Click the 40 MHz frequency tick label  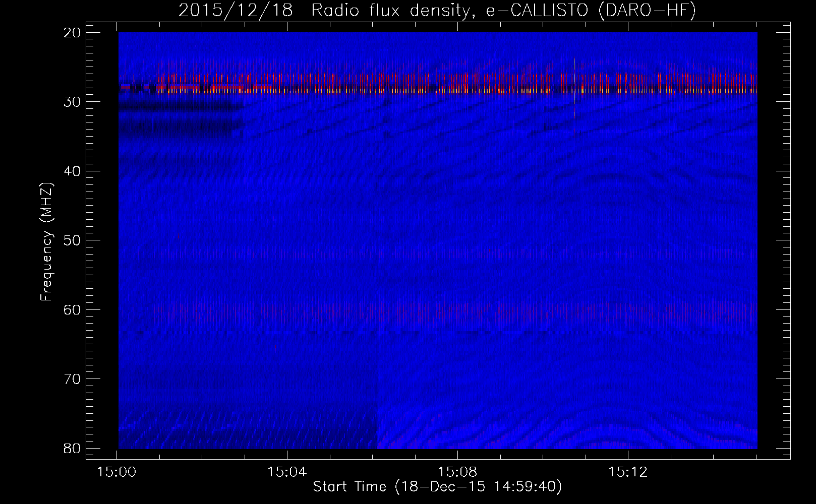coord(73,171)
